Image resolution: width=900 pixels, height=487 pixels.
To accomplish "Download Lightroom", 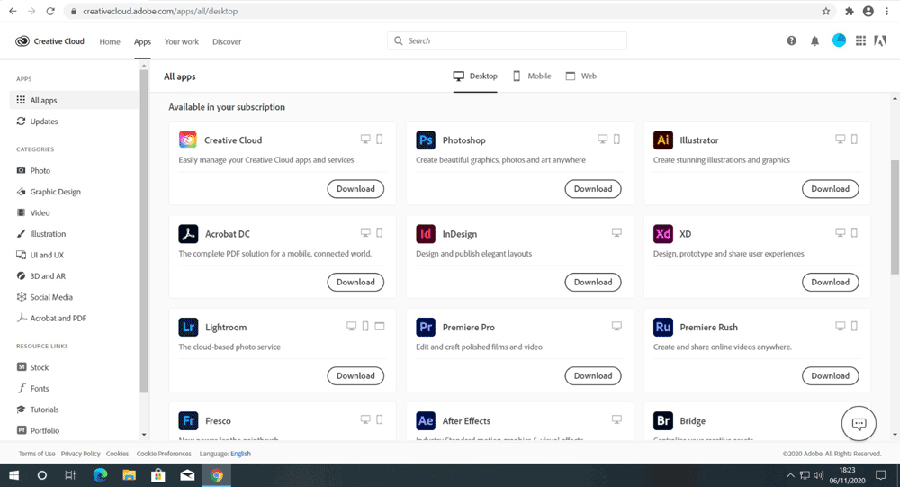I will (x=355, y=376).
